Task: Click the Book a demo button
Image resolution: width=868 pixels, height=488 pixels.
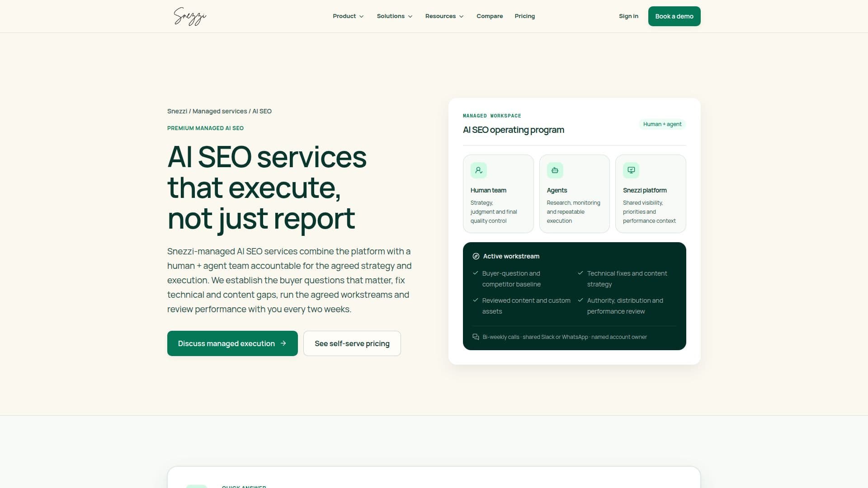Action: pyautogui.click(x=674, y=16)
